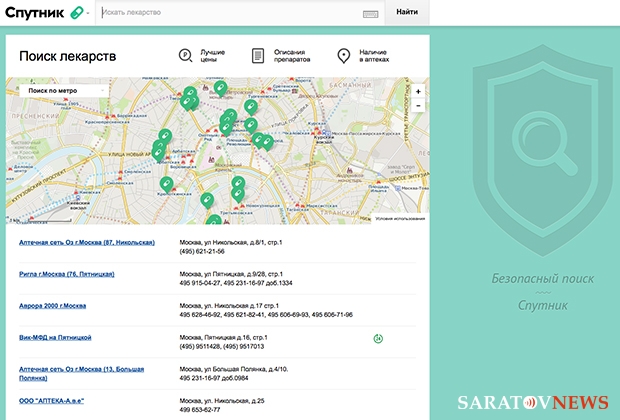The height and width of the screenshot is (420, 620).
Task: Open 'Аптечная сеть Оз (87, Никольская)' link
Action: coord(87,242)
